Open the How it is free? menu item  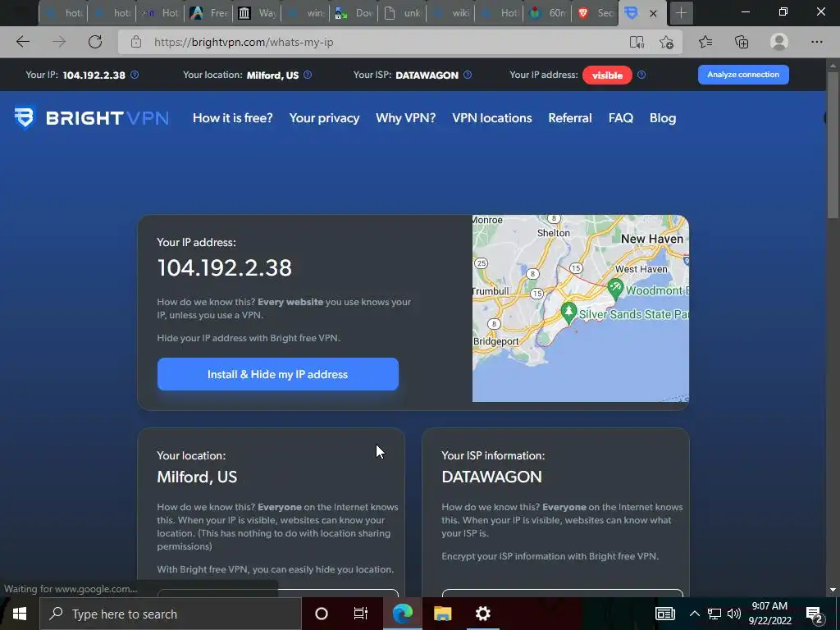(232, 118)
